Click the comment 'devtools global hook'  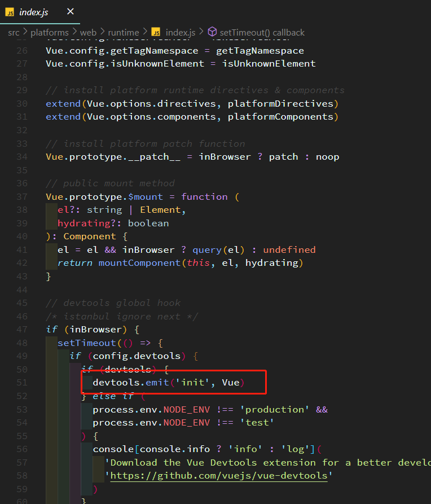pyautogui.click(x=113, y=303)
